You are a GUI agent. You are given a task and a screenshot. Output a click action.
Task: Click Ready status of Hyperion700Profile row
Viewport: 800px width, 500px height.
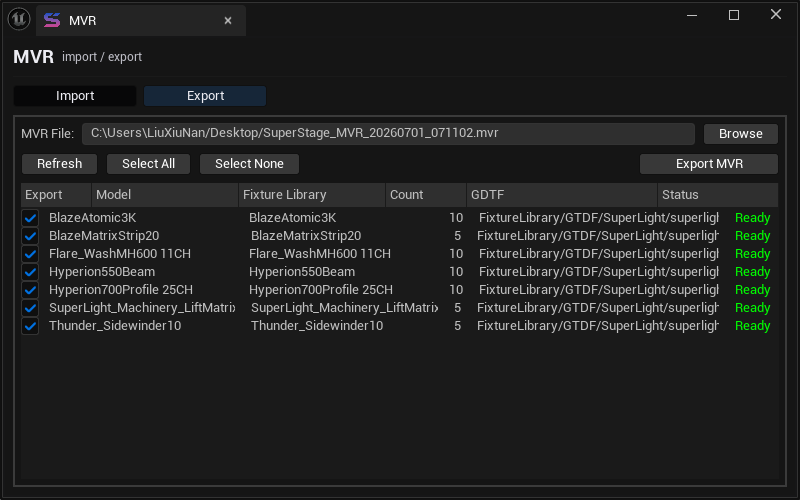pyautogui.click(x=753, y=290)
